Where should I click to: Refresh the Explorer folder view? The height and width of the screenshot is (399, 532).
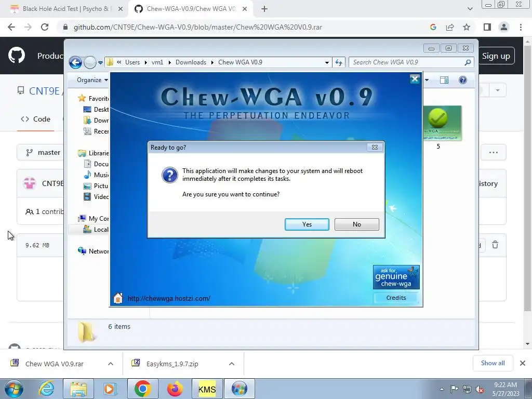click(339, 62)
